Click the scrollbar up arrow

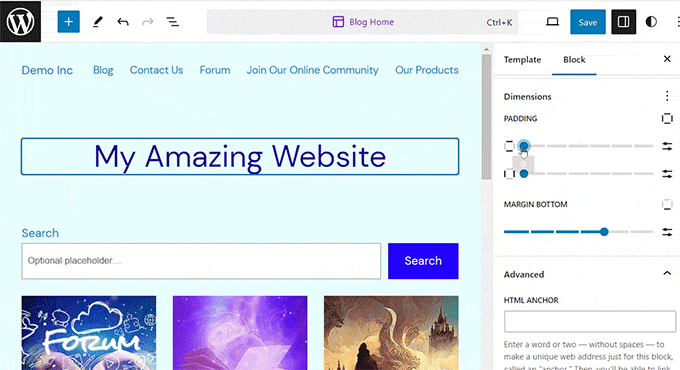pyautogui.click(x=486, y=49)
